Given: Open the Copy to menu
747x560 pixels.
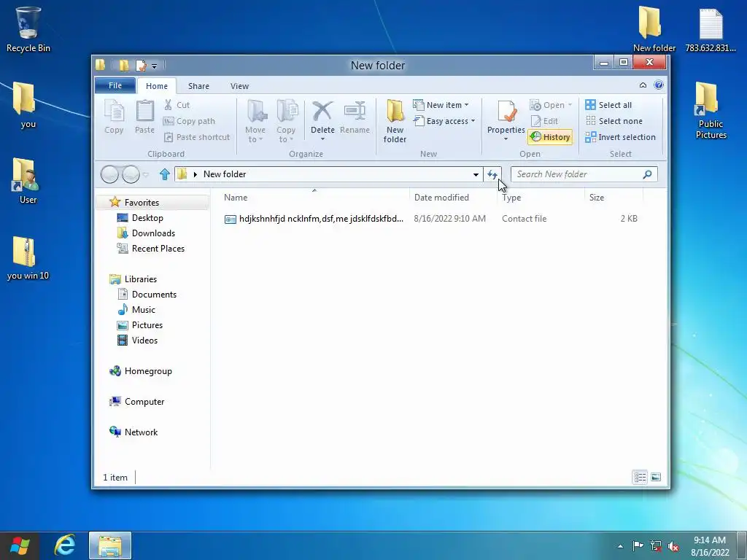Looking at the screenshot, I should (286, 121).
